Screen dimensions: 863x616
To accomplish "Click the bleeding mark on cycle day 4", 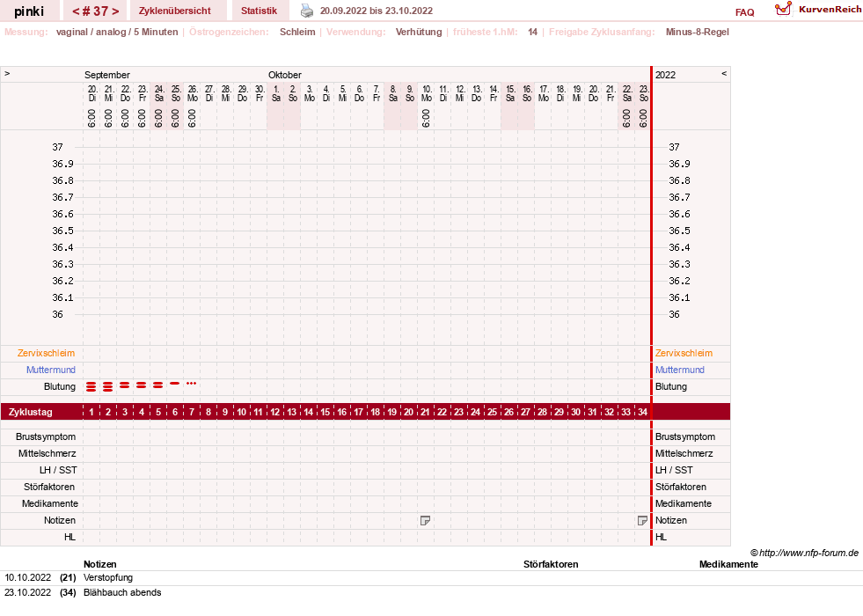I will pos(142,385).
